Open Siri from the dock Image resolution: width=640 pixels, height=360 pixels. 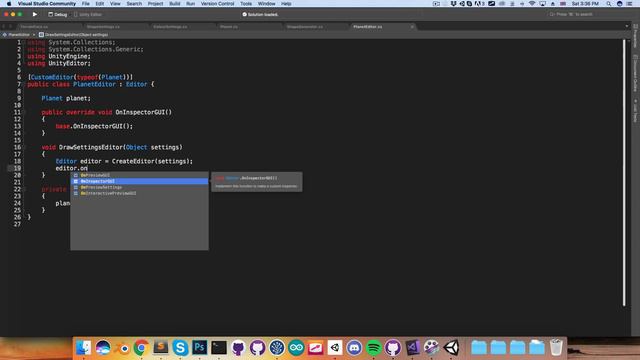(x=103, y=348)
